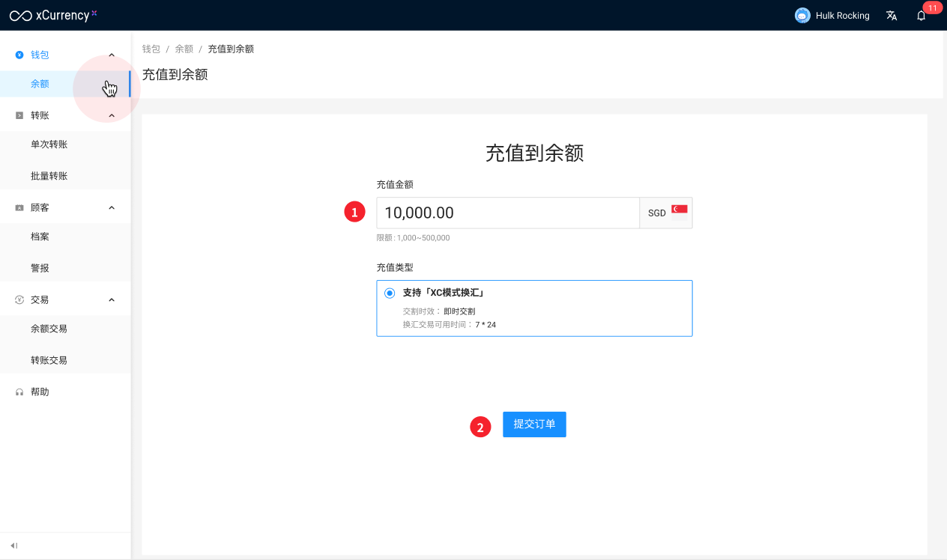Click the 充值到余额 breadcrumb text
Image resolution: width=947 pixels, height=560 pixels.
point(231,49)
